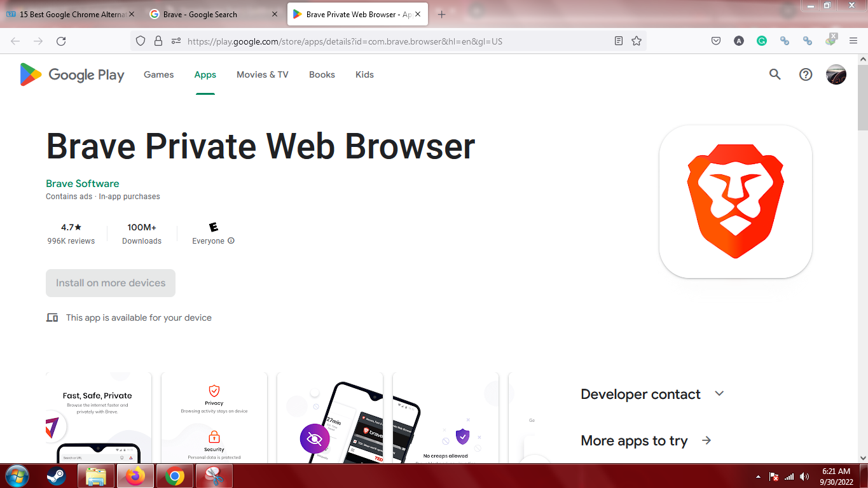Click the content rating info icon
This screenshot has width=868, height=488.
point(231,241)
